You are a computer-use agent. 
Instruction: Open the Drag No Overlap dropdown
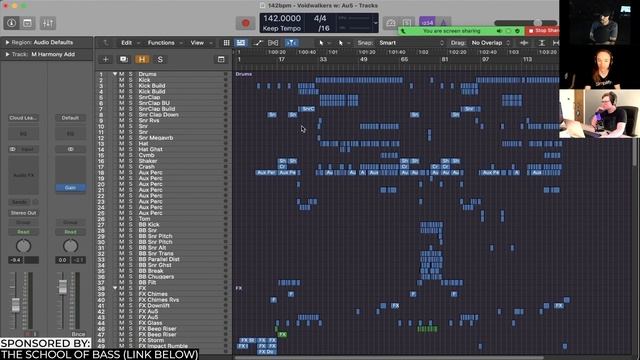click(491, 43)
